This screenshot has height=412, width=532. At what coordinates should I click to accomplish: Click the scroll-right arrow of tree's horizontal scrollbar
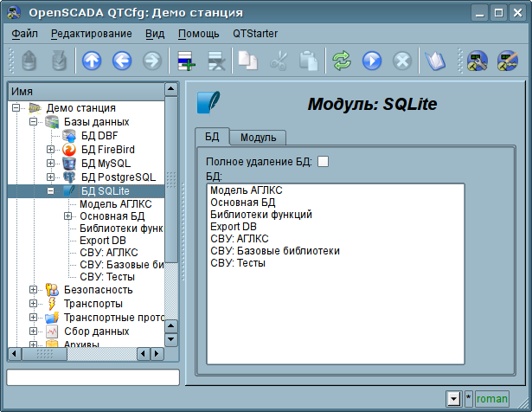[157, 354]
